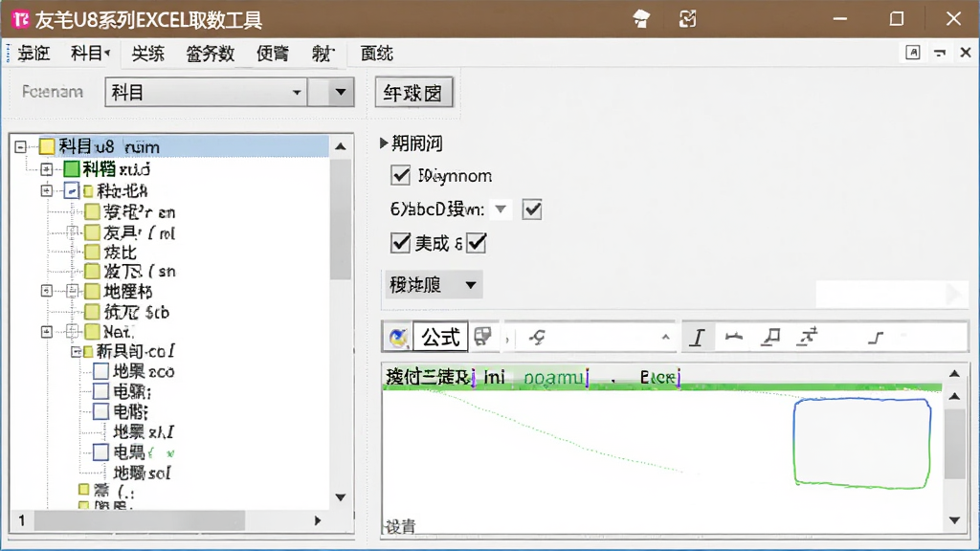The height and width of the screenshot is (551, 980).
Task: Click the curved arrow icon in formula toolbar
Action: pos(537,338)
